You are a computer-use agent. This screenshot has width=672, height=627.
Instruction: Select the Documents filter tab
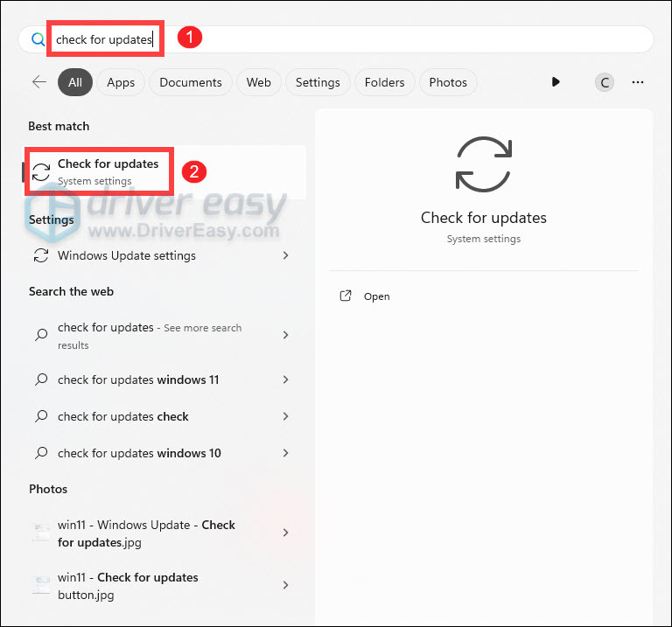191,82
